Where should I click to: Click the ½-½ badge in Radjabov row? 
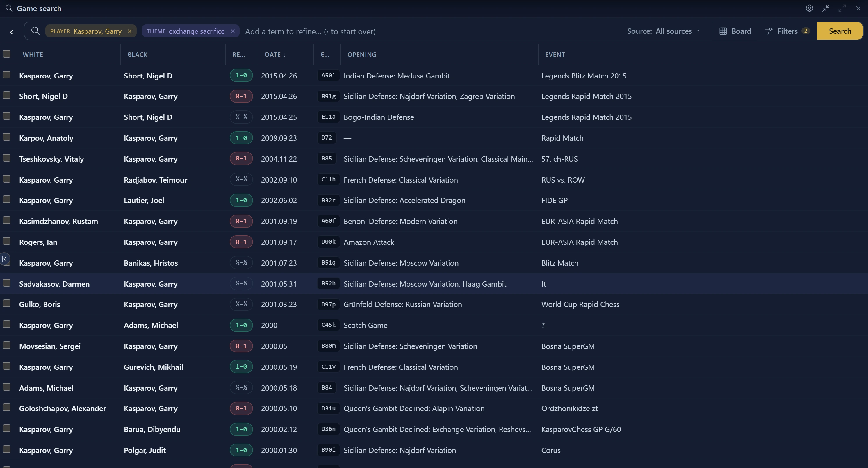pos(241,179)
